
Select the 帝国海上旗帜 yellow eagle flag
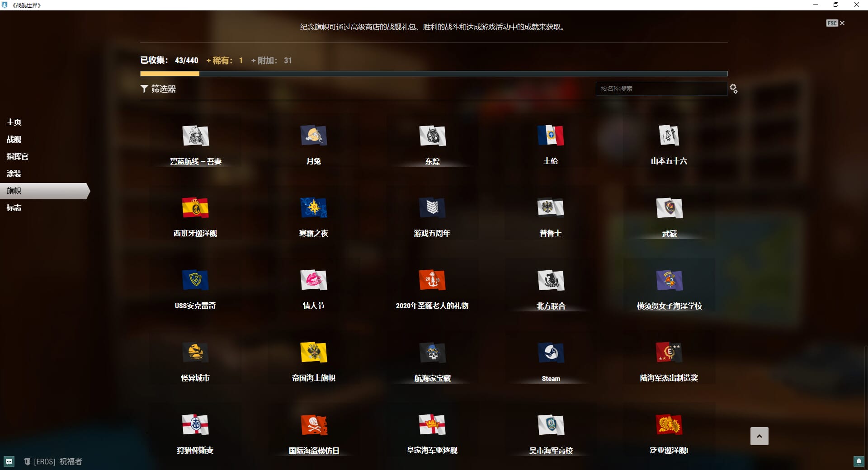314,352
